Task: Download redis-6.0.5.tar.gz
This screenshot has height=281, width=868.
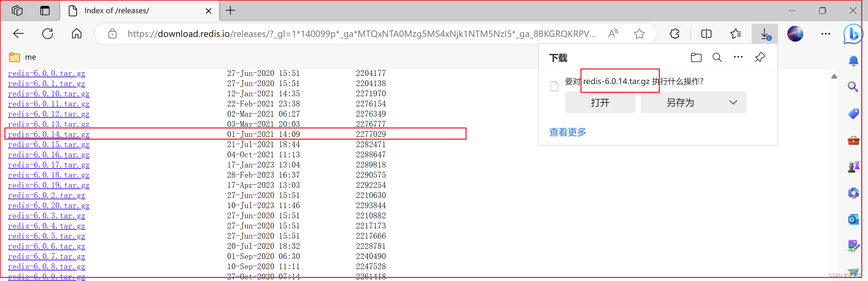Action: [x=46, y=236]
